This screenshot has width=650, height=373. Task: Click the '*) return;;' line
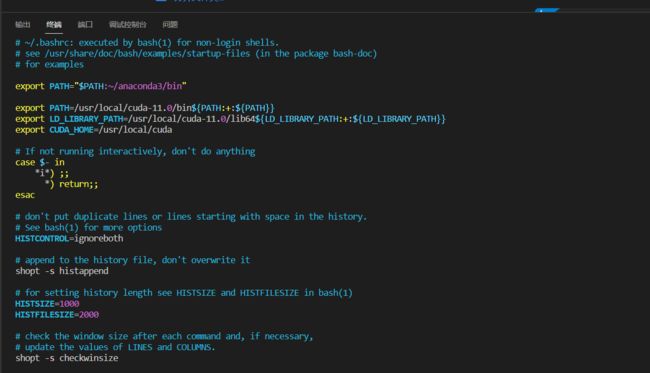pos(71,184)
